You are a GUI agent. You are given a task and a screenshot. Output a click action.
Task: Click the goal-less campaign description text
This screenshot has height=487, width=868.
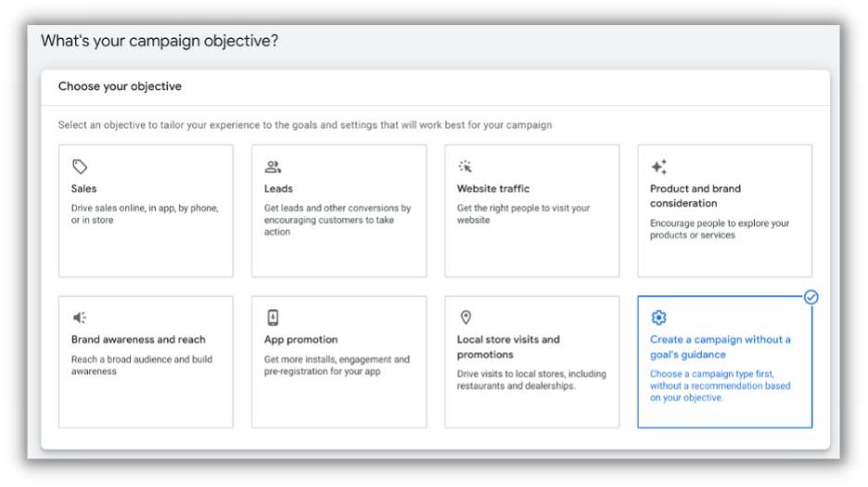(x=720, y=386)
